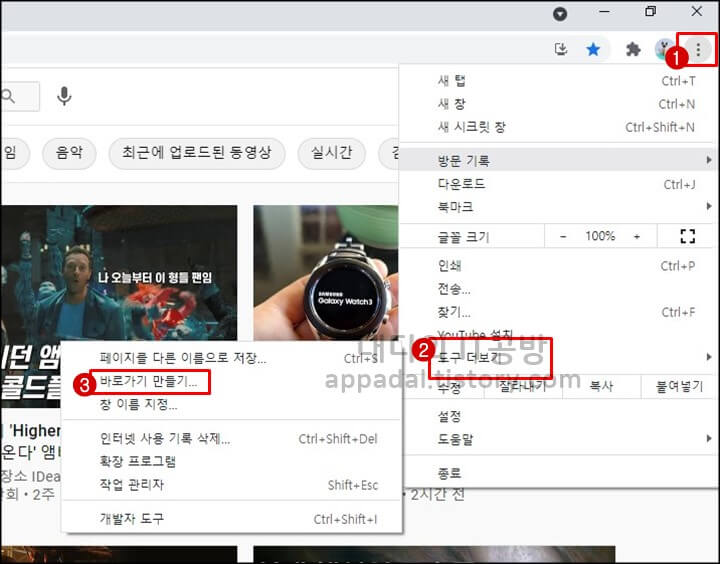Choose 페이지를 다른 이름으로 저장...
Image resolution: width=720 pixels, height=564 pixels.
click(x=232, y=358)
